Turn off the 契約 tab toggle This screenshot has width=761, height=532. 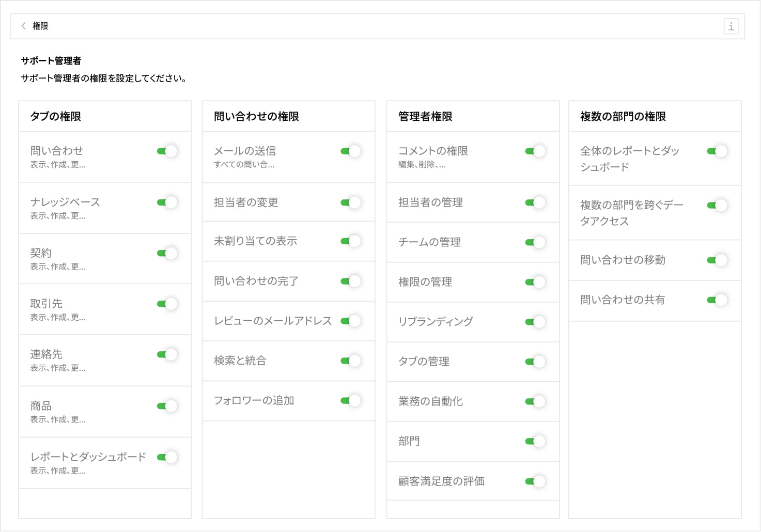pyautogui.click(x=167, y=253)
